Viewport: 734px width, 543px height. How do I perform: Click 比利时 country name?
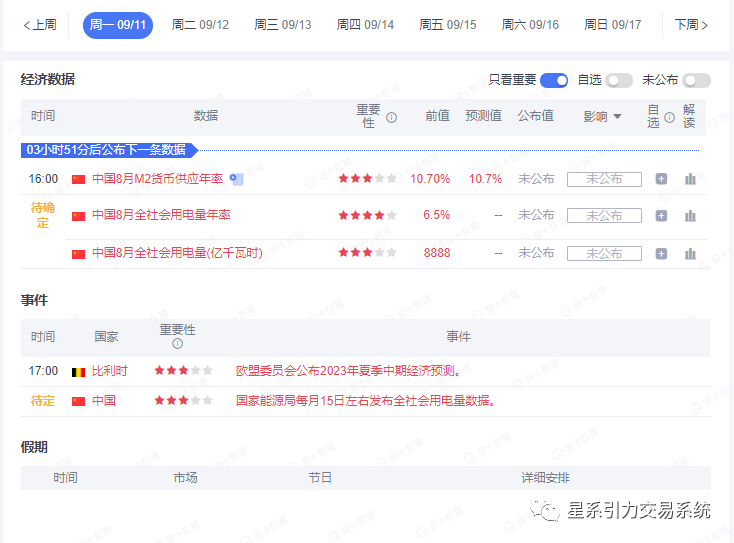[110, 371]
